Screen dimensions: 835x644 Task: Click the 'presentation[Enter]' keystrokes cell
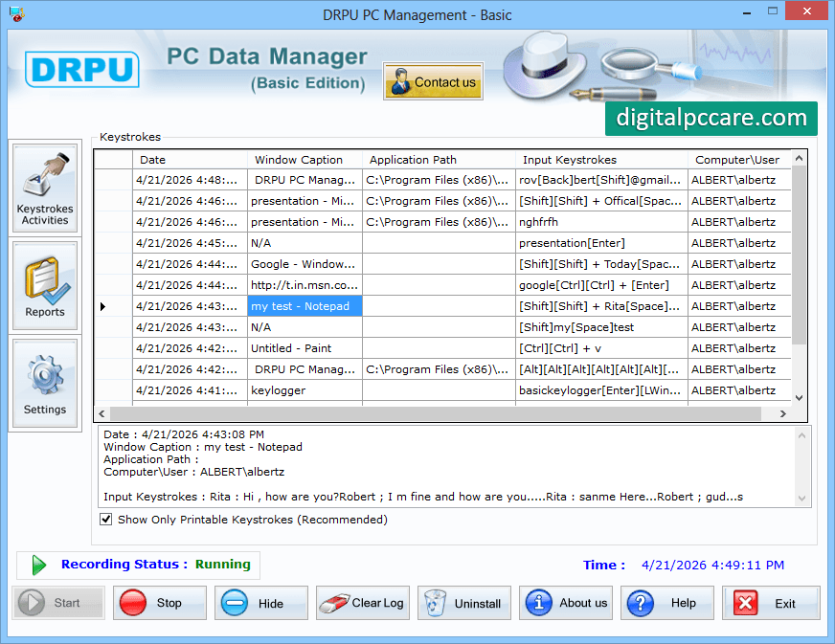(601, 243)
